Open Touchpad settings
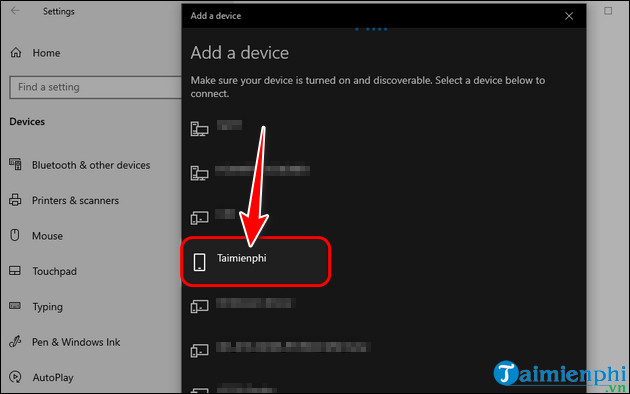Viewport: 630px width, 394px height. [54, 272]
